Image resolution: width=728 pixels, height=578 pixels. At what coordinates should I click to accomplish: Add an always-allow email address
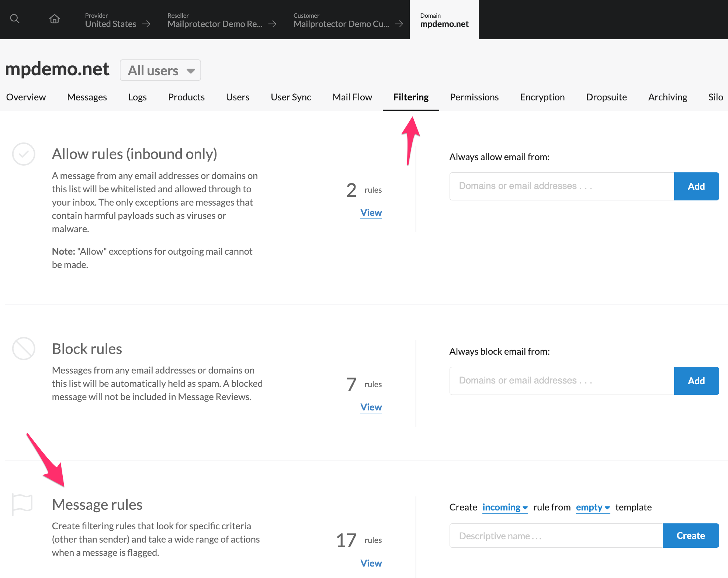(696, 186)
